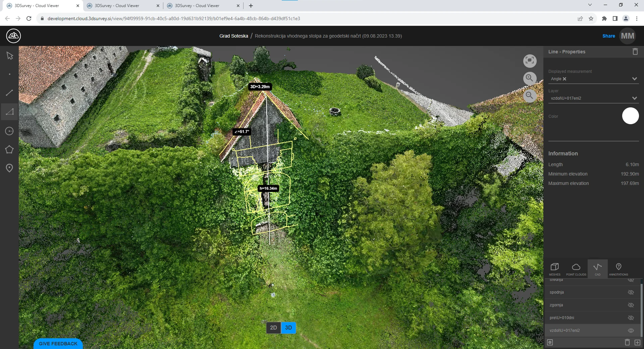
Task: Select the location marker tool
Action: point(9,168)
